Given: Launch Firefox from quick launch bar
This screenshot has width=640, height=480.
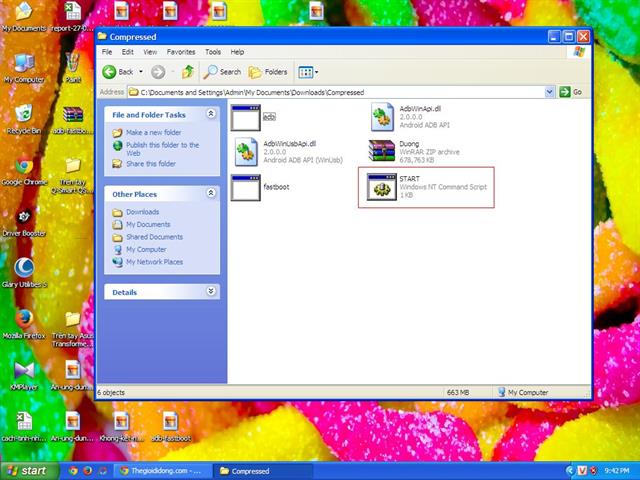Looking at the screenshot, I should 87,471.
